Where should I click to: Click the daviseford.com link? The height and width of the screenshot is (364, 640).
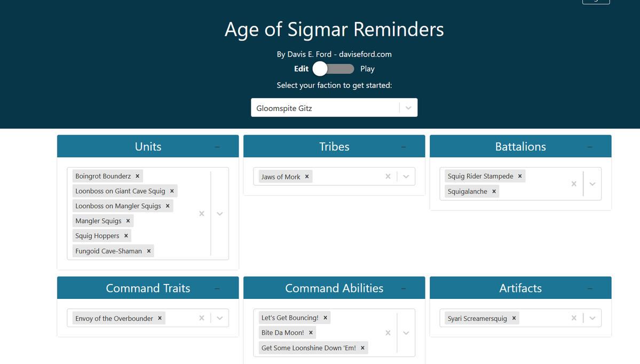366,54
